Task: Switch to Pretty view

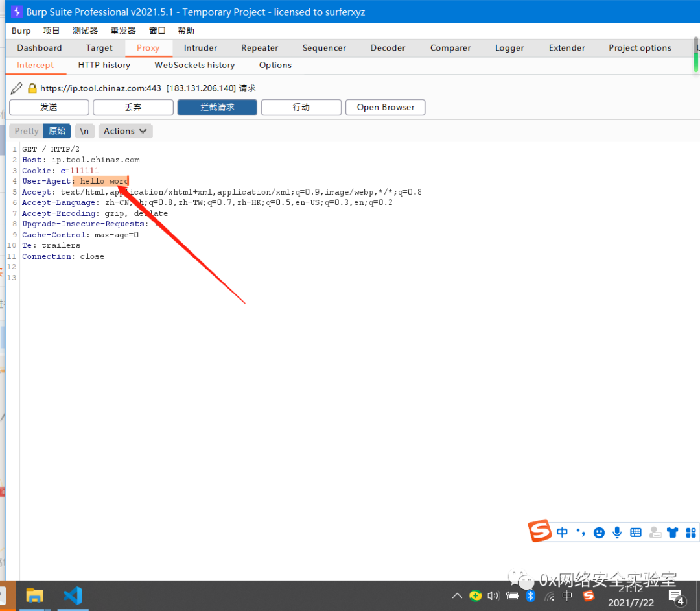Action: [x=27, y=131]
